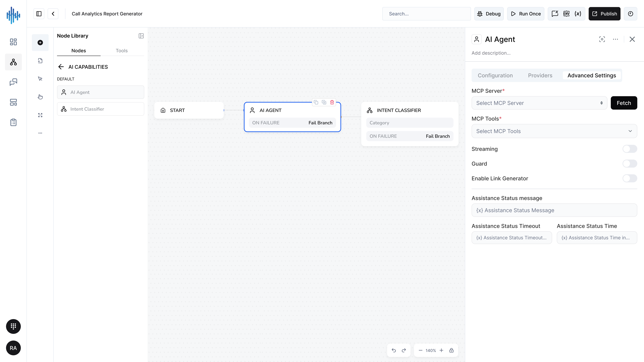Screen dimensions: 644x362
Task: Open more tools ellipsis in tool strip
Action: point(40,133)
